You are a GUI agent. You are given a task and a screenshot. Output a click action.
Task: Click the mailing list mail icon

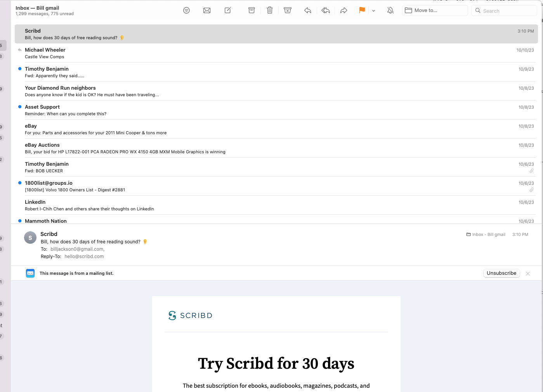click(x=30, y=273)
